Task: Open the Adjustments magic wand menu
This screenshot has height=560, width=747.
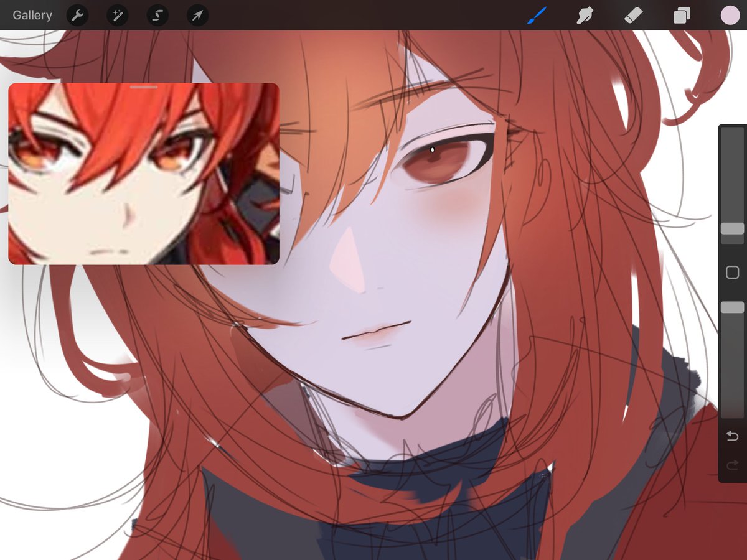Action: coord(117,16)
